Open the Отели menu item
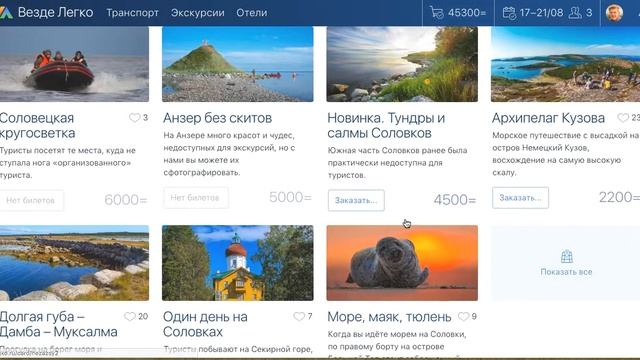The width and height of the screenshot is (640, 360). click(x=251, y=13)
